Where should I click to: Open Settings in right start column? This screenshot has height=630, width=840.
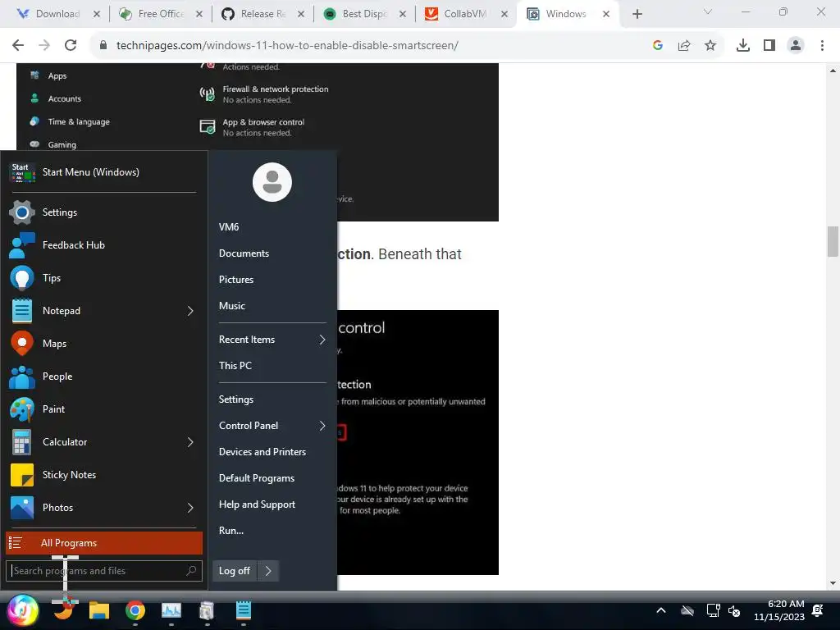click(x=236, y=399)
